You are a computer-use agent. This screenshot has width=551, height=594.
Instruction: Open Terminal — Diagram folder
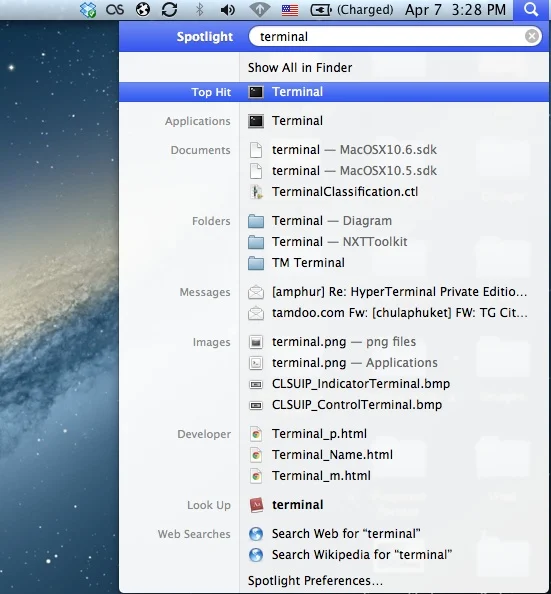coord(332,221)
